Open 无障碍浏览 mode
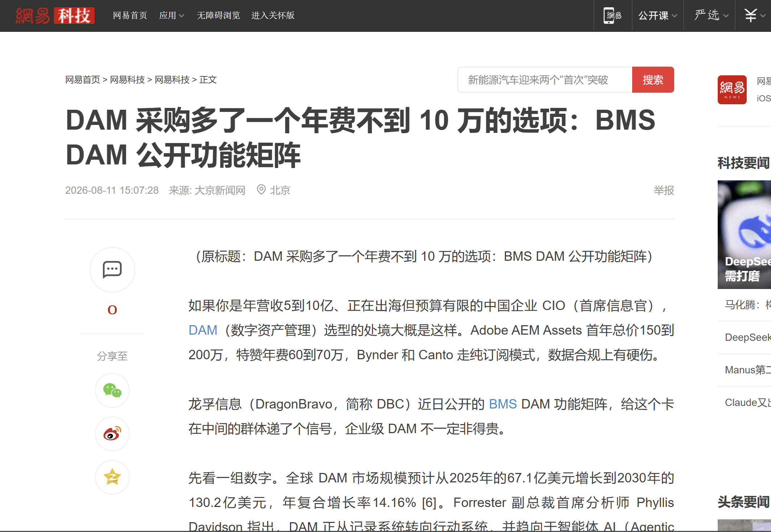This screenshot has width=771, height=532. (x=218, y=16)
